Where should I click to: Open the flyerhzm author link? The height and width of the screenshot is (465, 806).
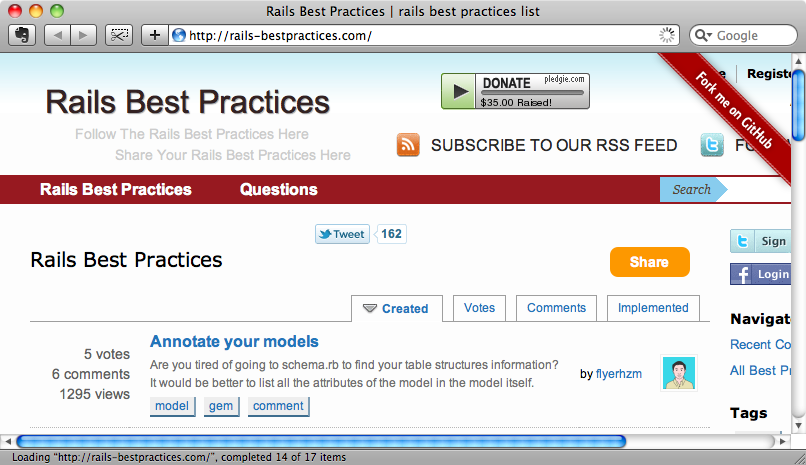tap(619, 374)
